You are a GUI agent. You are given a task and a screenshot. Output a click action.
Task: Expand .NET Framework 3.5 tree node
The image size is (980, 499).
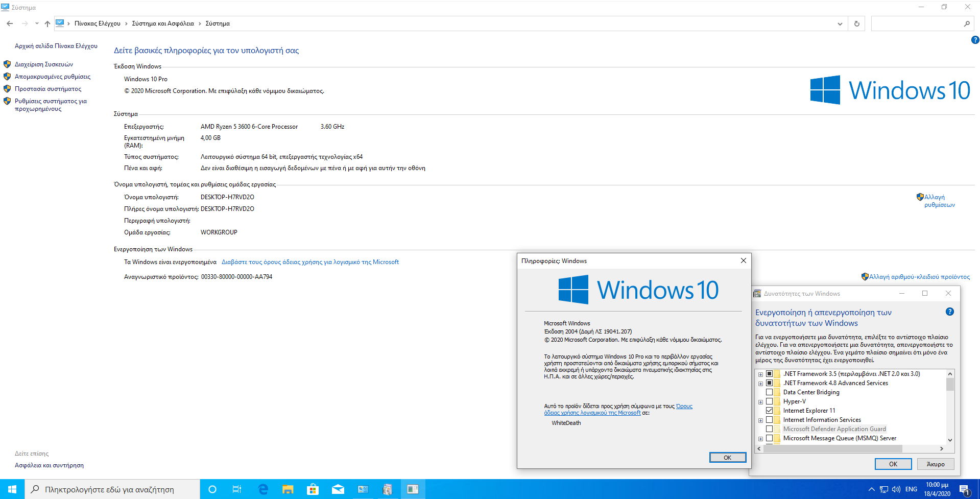[x=760, y=374]
